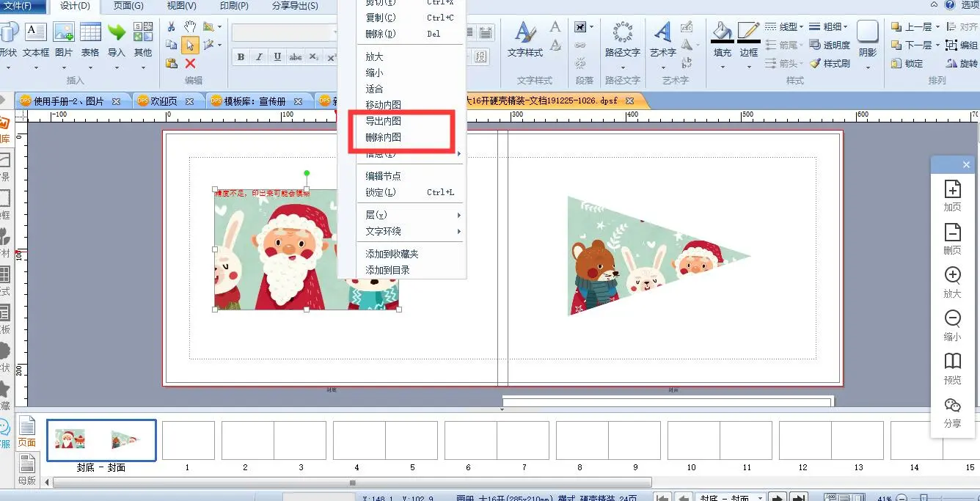
Task: Click 放大 zoom in on side panel
Action: pyautogui.click(x=952, y=282)
